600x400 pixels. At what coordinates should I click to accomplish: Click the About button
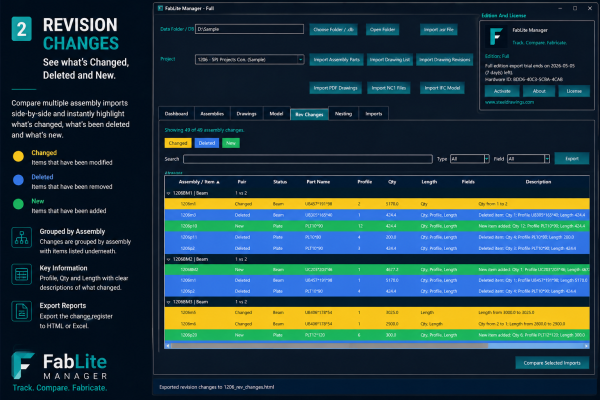pyautogui.click(x=539, y=91)
